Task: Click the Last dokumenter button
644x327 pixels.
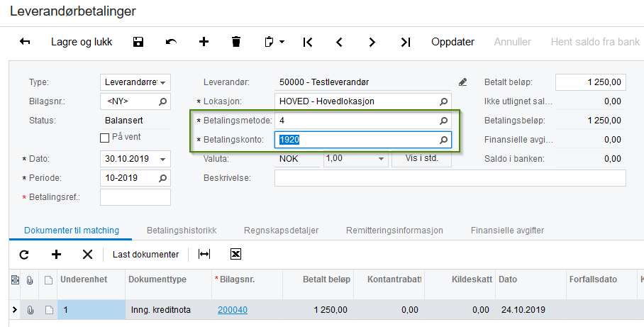Action: [145, 254]
